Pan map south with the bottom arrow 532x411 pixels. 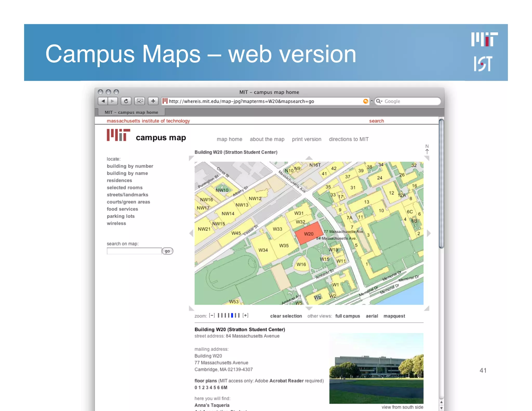click(309, 308)
